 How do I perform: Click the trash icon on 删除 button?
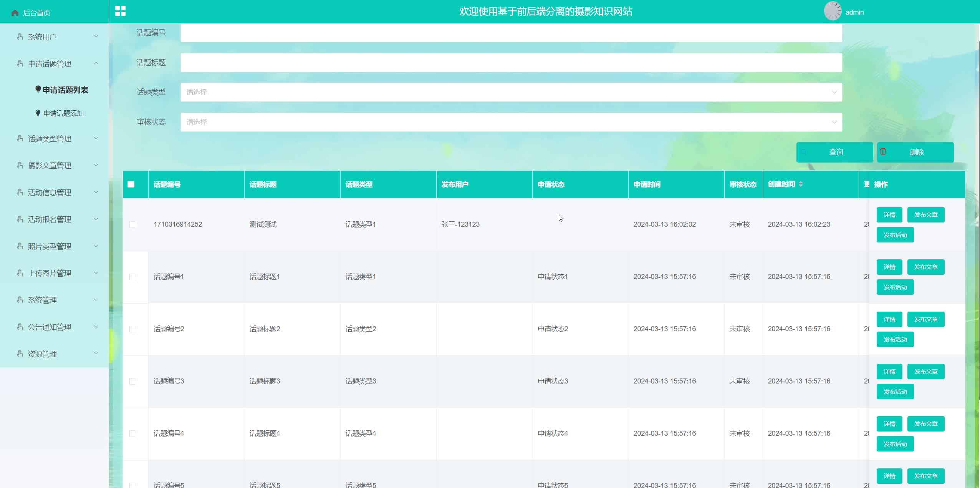883,151
